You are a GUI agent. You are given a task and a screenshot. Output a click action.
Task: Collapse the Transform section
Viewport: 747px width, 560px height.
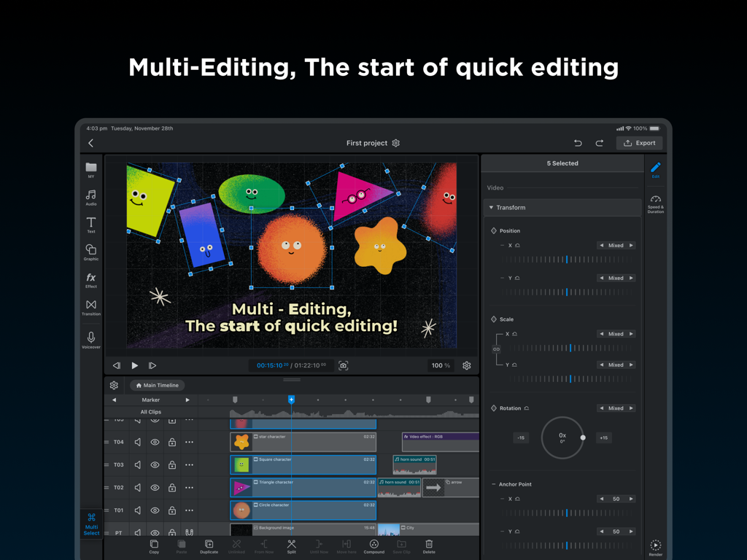[x=492, y=207]
